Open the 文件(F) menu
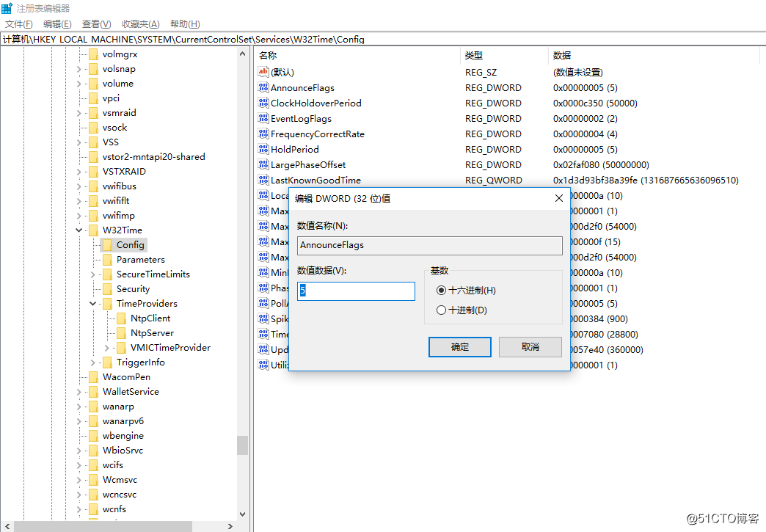Viewport: 766px width, 532px height. pyautogui.click(x=18, y=24)
